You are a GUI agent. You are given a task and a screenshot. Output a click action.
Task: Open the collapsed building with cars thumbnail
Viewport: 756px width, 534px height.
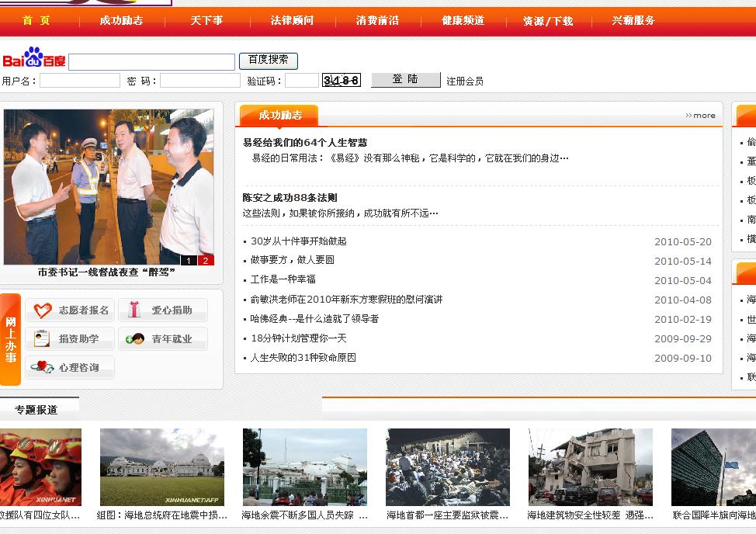pos(591,467)
